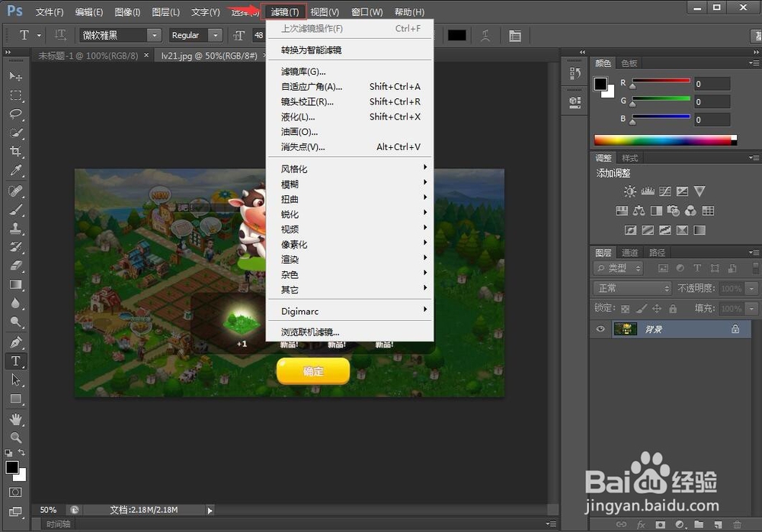762x532 pixels.
Task: Select the Zoom tool
Action: click(15, 437)
